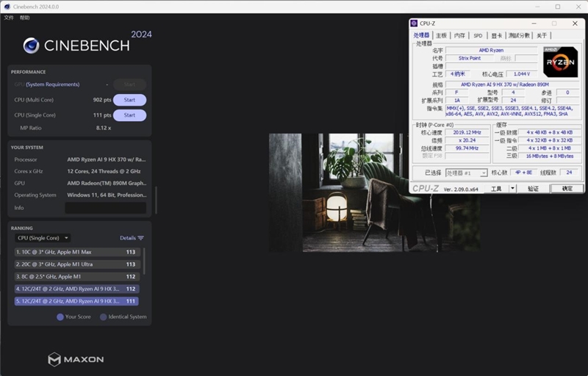Switch to the 主板 tab in CPU-Z
Viewport: 588px width, 376px height.
click(x=442, y=35)
